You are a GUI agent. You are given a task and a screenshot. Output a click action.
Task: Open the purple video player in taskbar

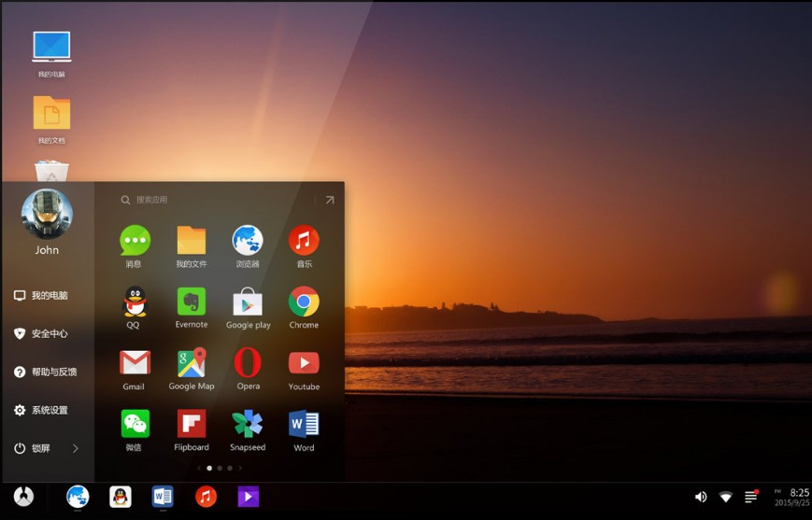pos(248,497)
